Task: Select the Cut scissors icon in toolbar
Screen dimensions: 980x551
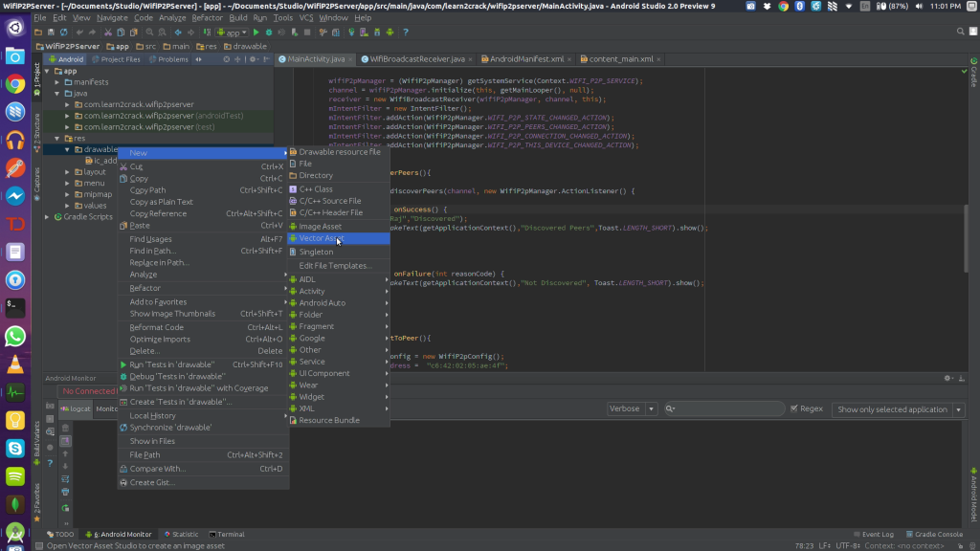Action: point(107,32)
